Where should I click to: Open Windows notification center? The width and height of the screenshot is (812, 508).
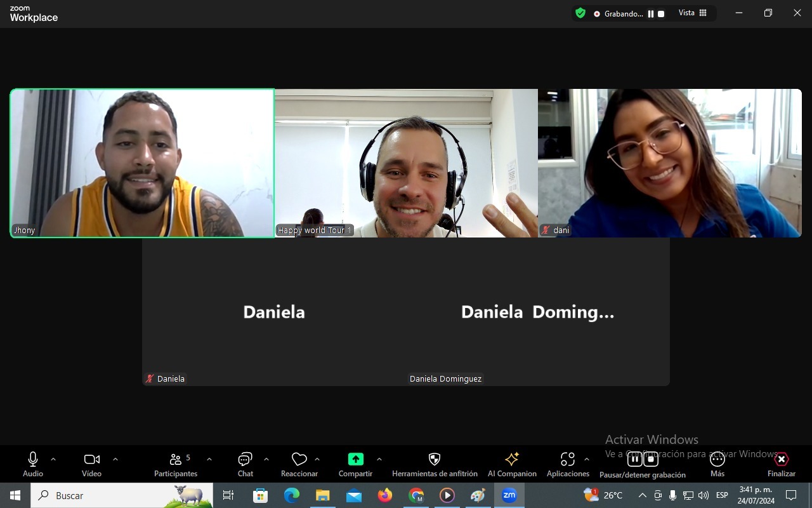pyautogui.click(x=791, y=495)
